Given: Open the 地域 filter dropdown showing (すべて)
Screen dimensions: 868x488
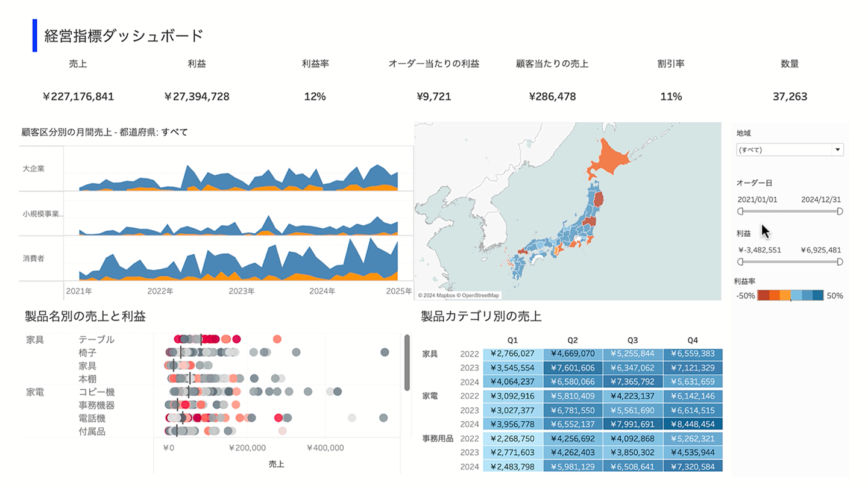Looking at the screenshot, I should pyautogui.click(x=790, y=150).
